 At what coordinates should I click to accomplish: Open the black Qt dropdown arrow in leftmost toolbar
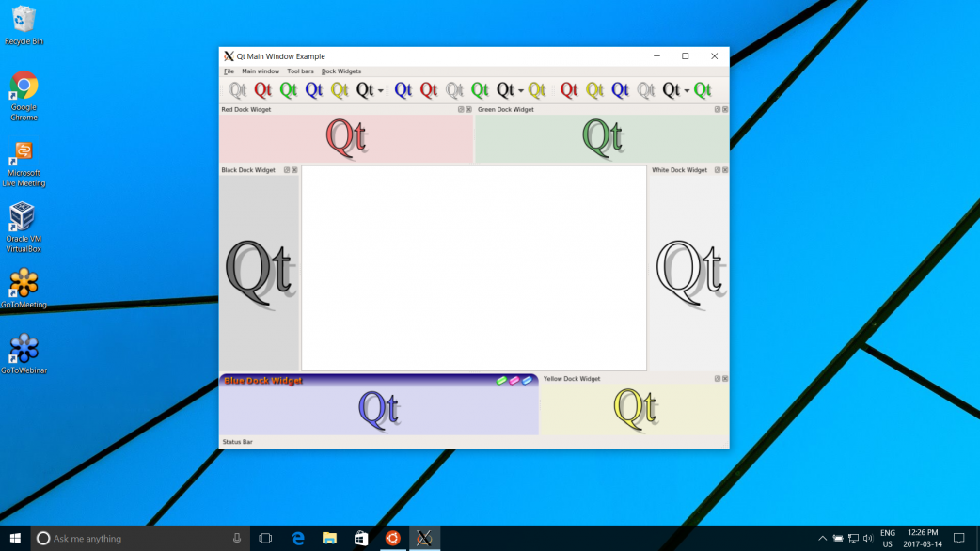(x=381, y=91)
